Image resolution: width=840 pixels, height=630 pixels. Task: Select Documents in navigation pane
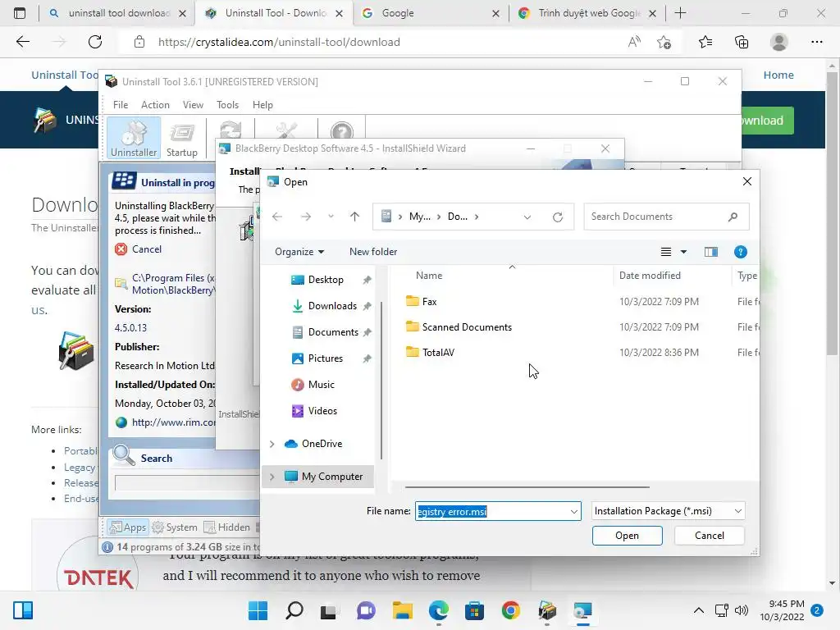pos(333,332)
